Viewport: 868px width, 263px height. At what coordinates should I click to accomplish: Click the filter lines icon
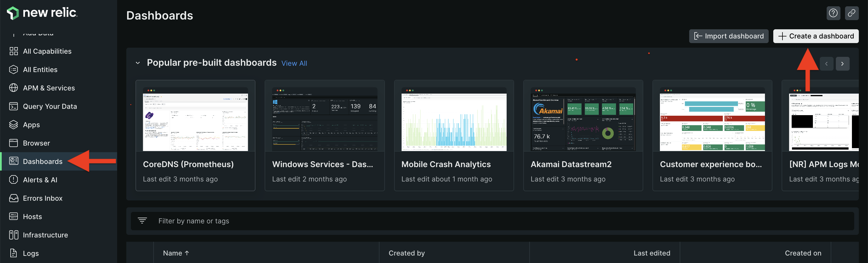(142, 221)
